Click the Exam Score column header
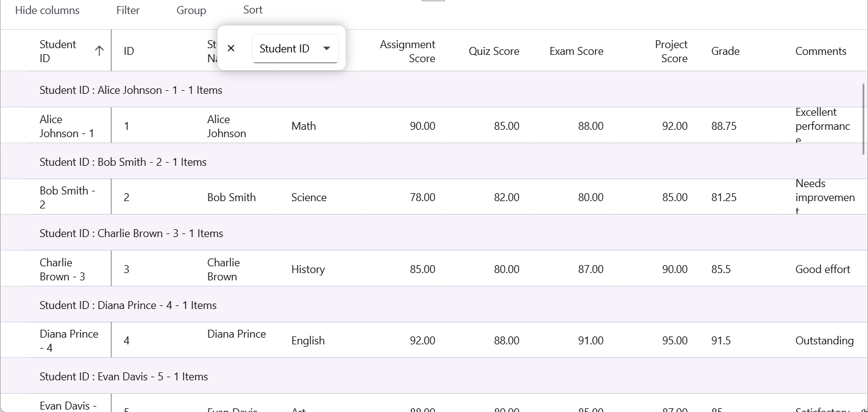This screenshot has width=868, height=412. coord(576,51)
